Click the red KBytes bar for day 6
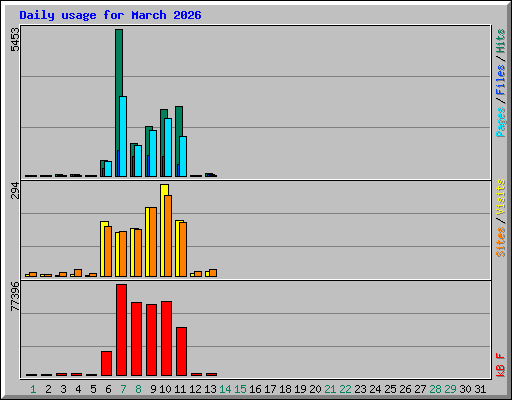Viewport: 512px width, 400px height. 107,364
